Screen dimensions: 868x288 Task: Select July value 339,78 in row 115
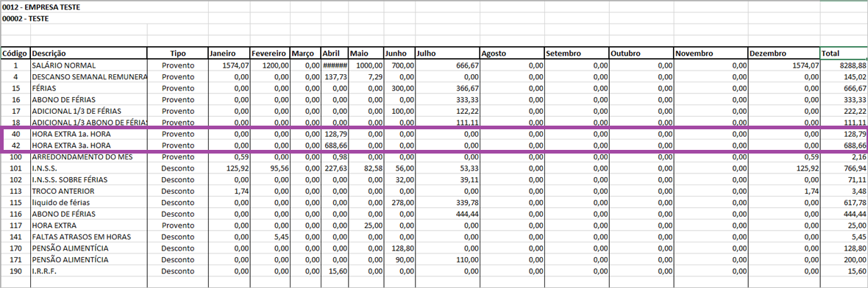(x=447, y=202)
